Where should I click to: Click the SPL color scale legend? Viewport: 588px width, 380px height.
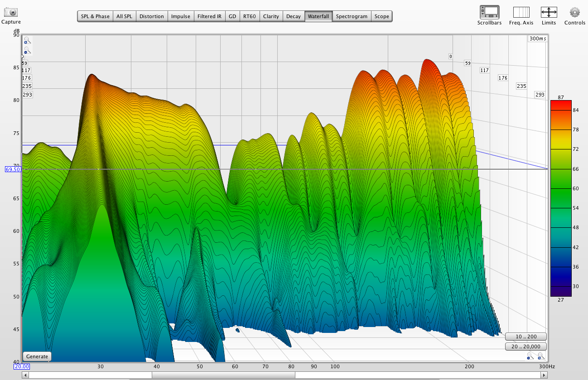coord(561,198)
